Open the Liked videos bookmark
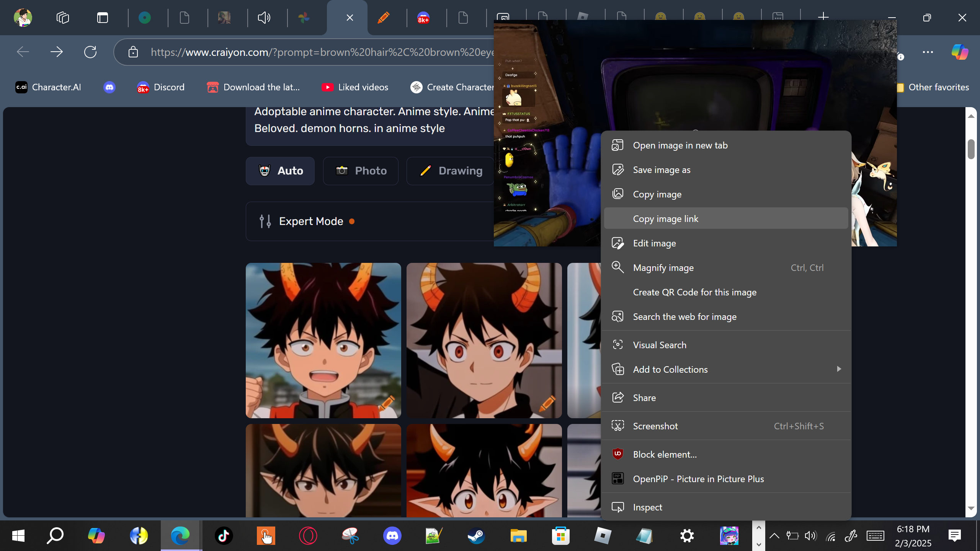 (355, 87)
